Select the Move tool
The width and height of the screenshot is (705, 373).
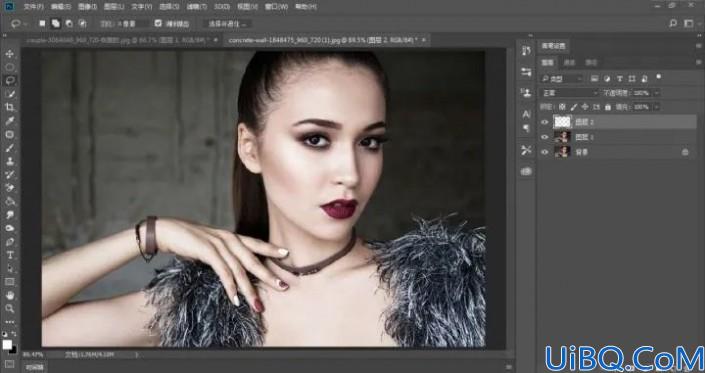9,54
